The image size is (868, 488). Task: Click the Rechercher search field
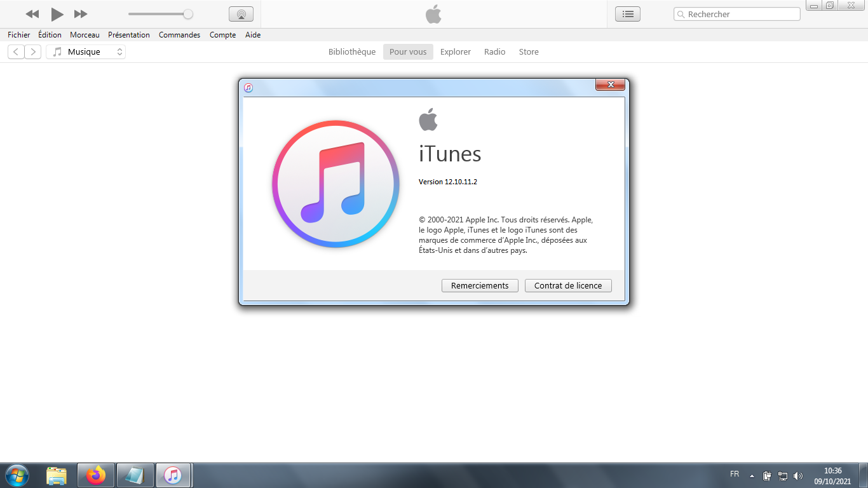tap(737, 14)
